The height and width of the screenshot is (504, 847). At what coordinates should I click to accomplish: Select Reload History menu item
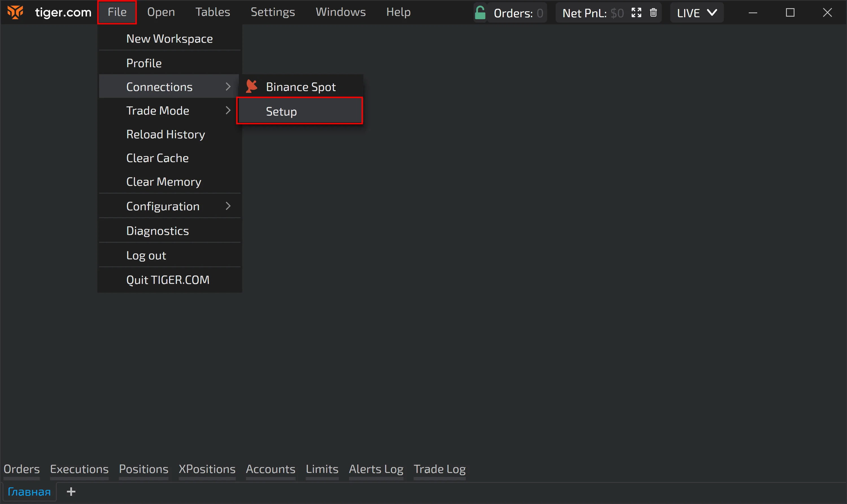(165, 135)
